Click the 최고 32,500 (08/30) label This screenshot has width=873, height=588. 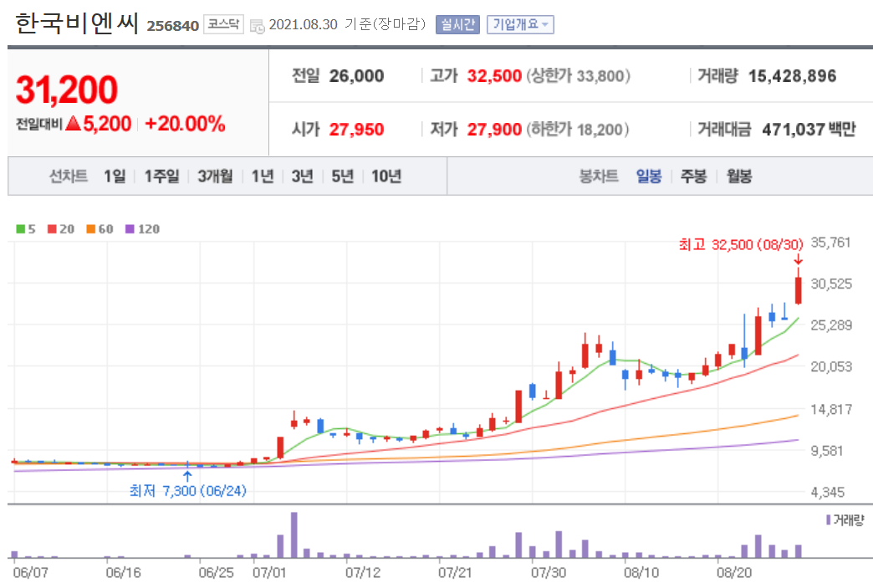pos(741,244)
